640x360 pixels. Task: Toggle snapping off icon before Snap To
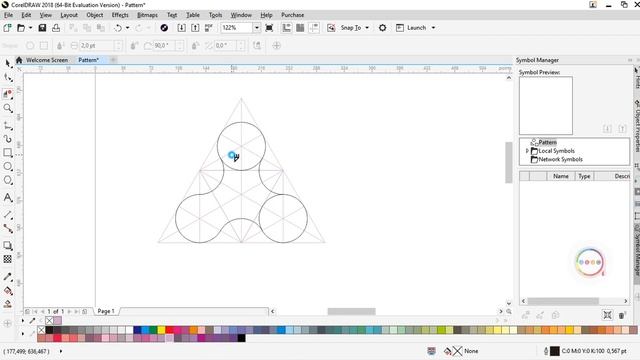click(331, 28)
